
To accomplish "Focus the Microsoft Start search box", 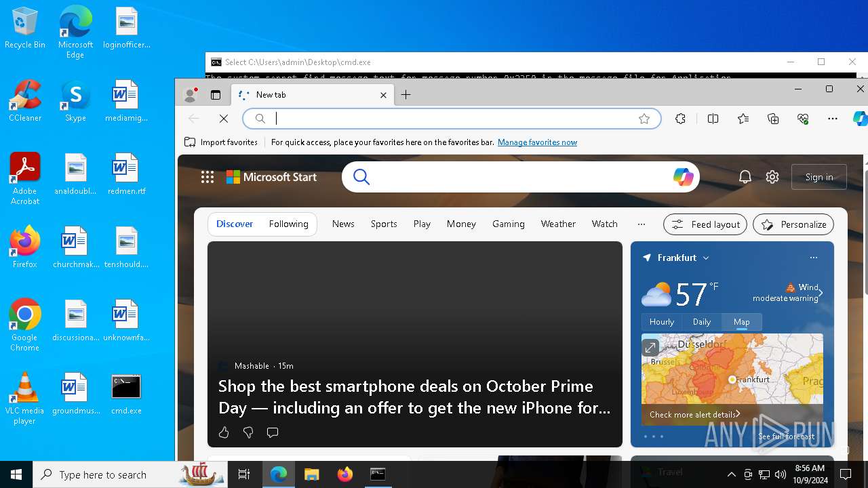I will pos(521,177).
